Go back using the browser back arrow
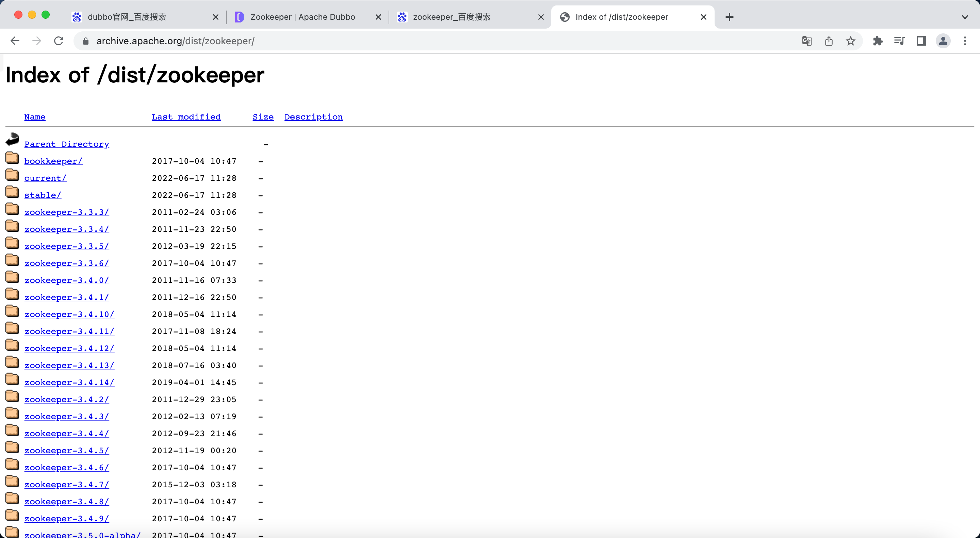 click(x=15, y=41)
